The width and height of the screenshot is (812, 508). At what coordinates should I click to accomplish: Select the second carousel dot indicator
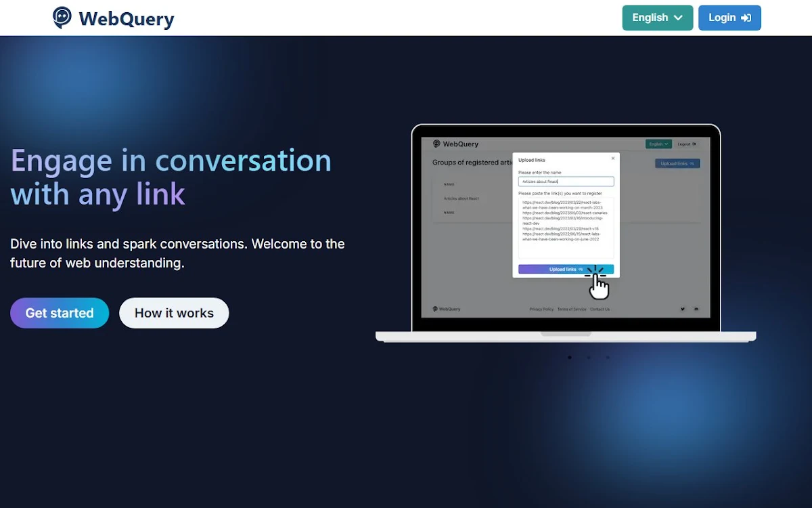[x=589, y=357]
